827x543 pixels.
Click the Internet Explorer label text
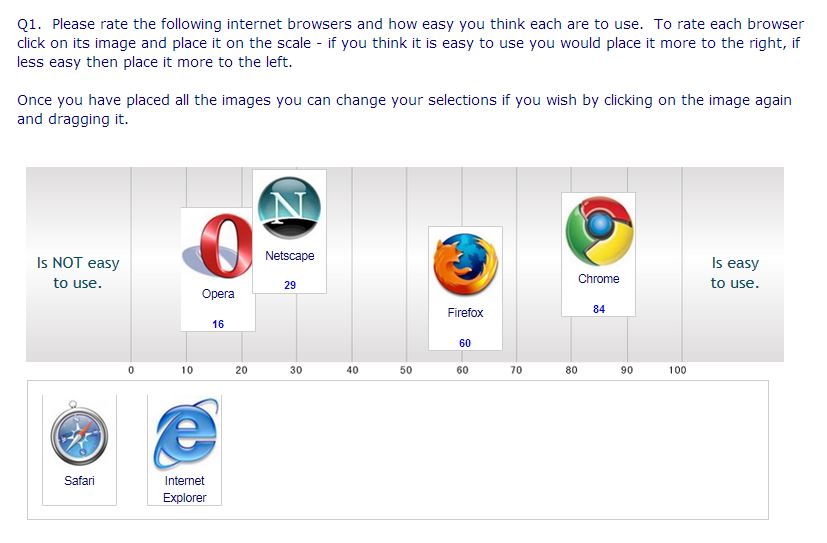click(x=185, y=489)
